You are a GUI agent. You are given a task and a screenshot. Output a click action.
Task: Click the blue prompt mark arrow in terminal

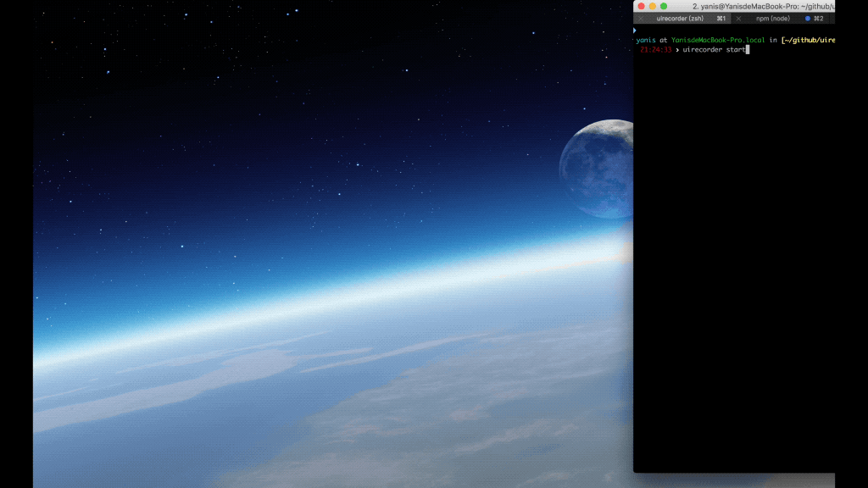(635, 30)
